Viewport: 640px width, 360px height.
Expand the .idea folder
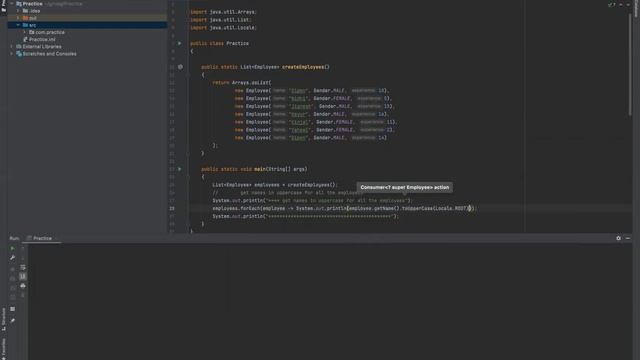pos(18,11)
